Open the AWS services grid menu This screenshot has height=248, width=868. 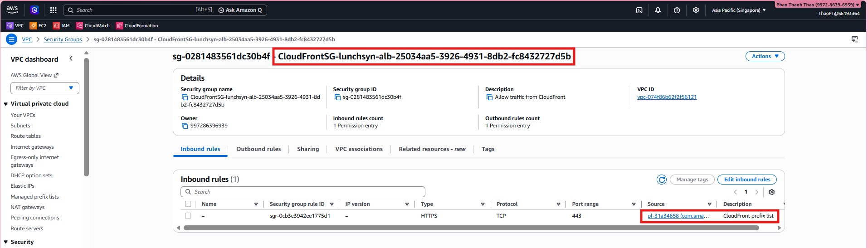point(53,10)
